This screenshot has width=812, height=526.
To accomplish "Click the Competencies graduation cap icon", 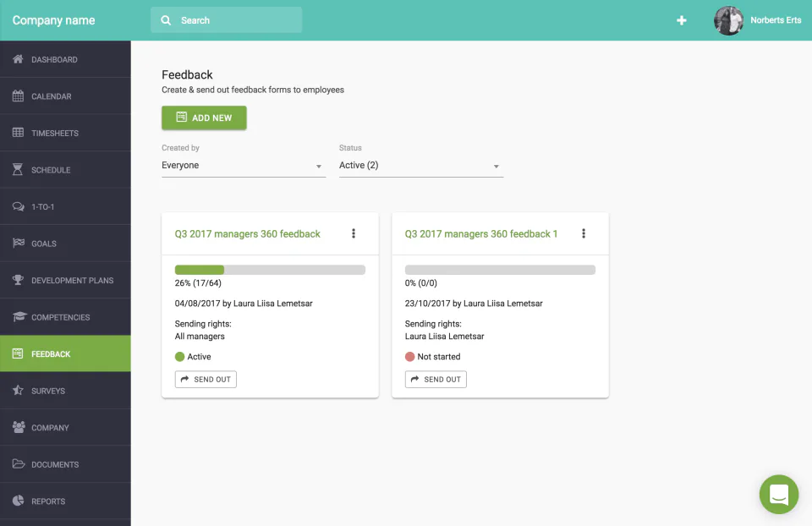I will 19,316.
